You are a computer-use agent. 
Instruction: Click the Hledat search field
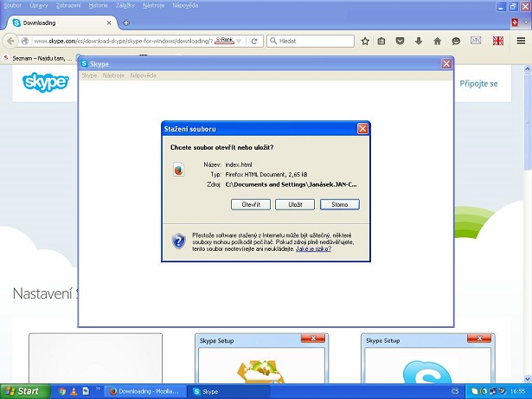pos(311,41)
